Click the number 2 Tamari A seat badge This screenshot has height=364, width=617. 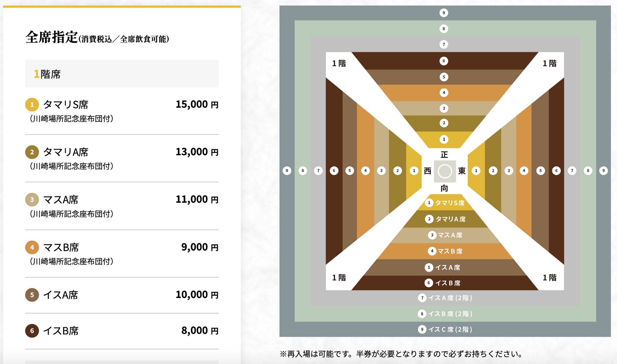(x=32, y=152)
